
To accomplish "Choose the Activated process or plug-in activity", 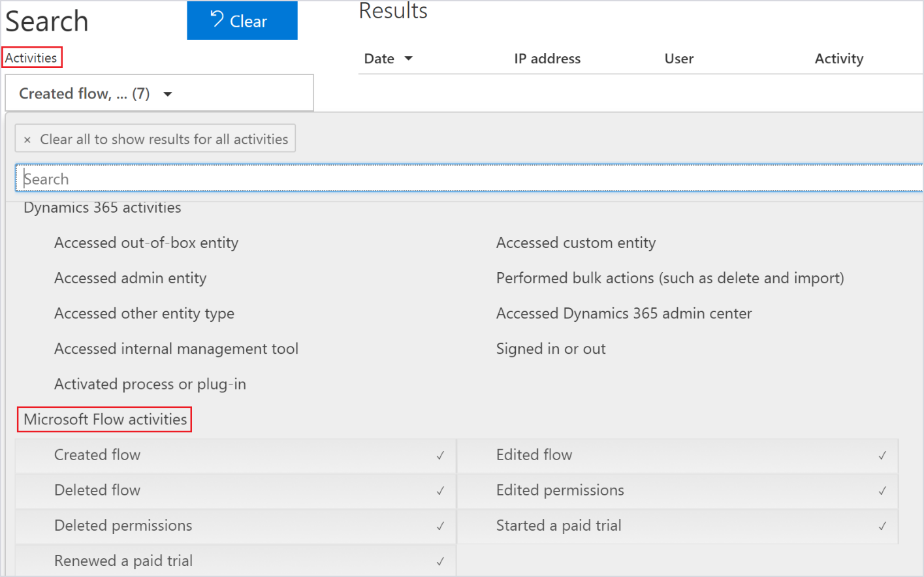I will coord(150,384).
